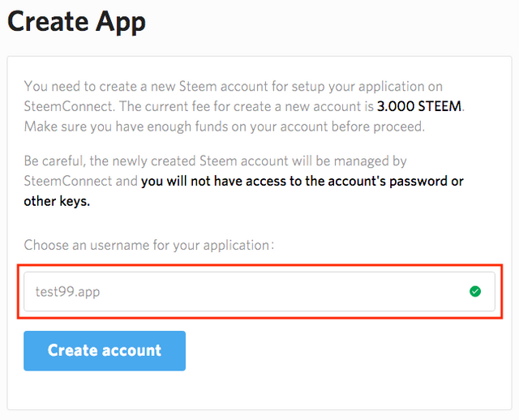Click the word 'App' in the heading

pos(121,22)
